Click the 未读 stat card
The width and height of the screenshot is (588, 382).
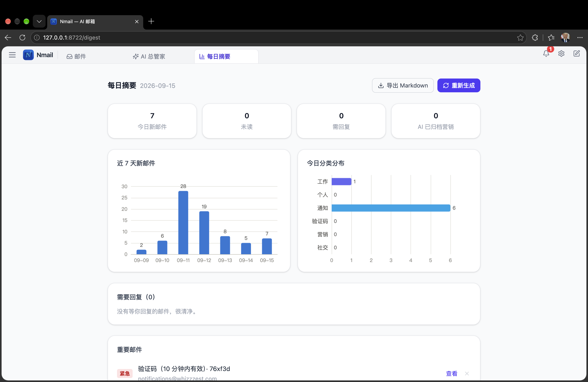tap(247, 121)
